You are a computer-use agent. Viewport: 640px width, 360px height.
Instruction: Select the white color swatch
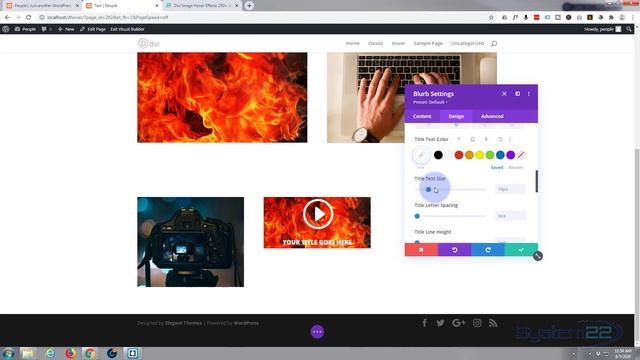coord(449,155)
